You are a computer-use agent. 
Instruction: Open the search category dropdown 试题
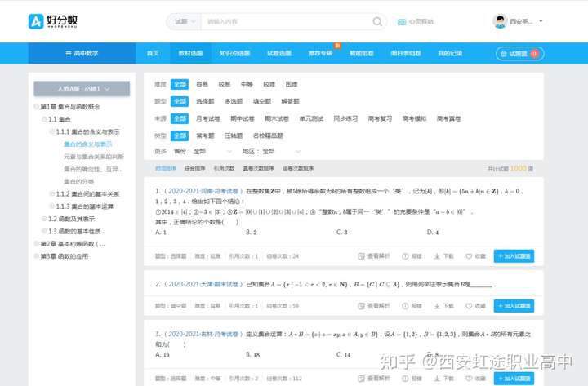(185, 22)
